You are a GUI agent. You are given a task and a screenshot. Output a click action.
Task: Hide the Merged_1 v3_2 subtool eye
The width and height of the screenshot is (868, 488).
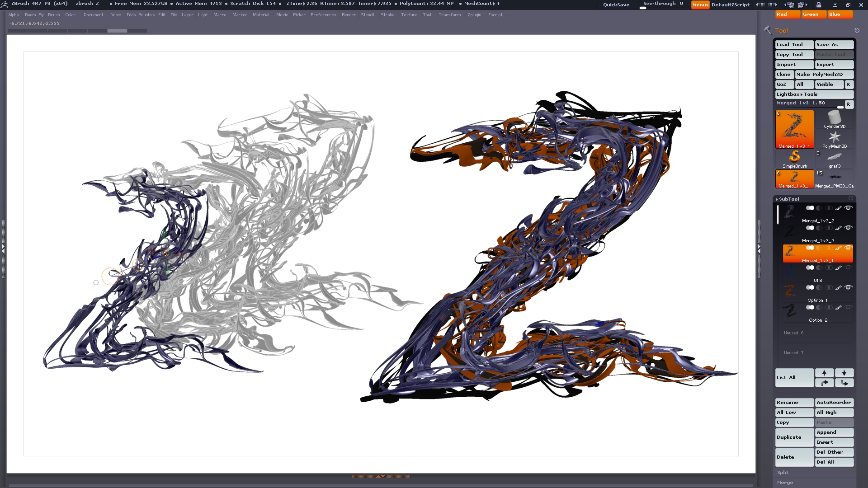tap(848, 208)
